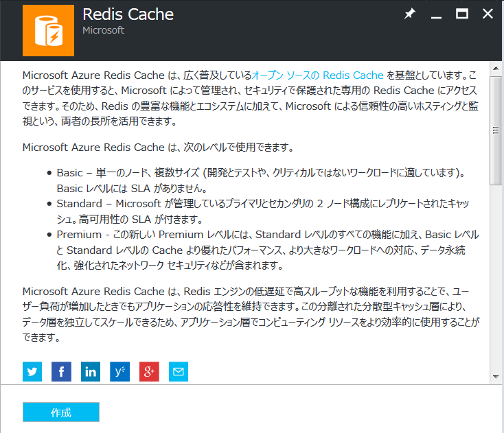Share via the Google+ icon
The image size is (504, 433).
(x=149, y=372)
